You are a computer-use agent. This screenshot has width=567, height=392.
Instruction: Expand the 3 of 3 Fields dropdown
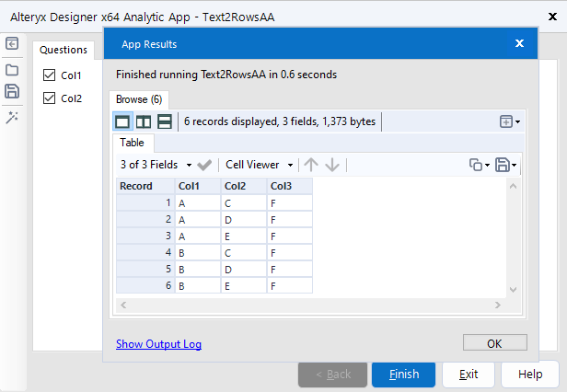tap(156, 165)
